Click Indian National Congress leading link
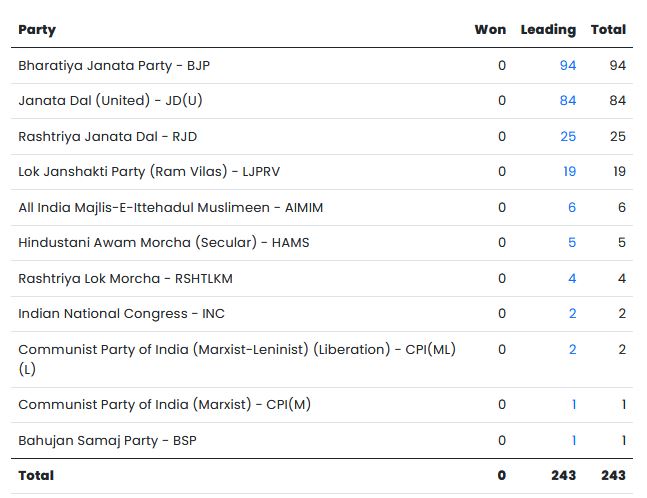 click(x=572, y=313)
